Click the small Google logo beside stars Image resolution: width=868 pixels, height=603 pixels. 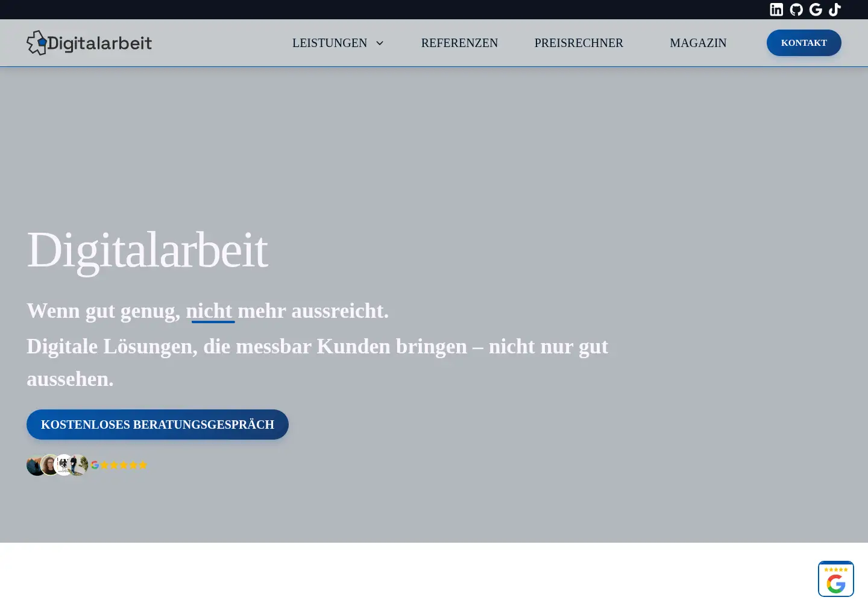coord(95,465)
